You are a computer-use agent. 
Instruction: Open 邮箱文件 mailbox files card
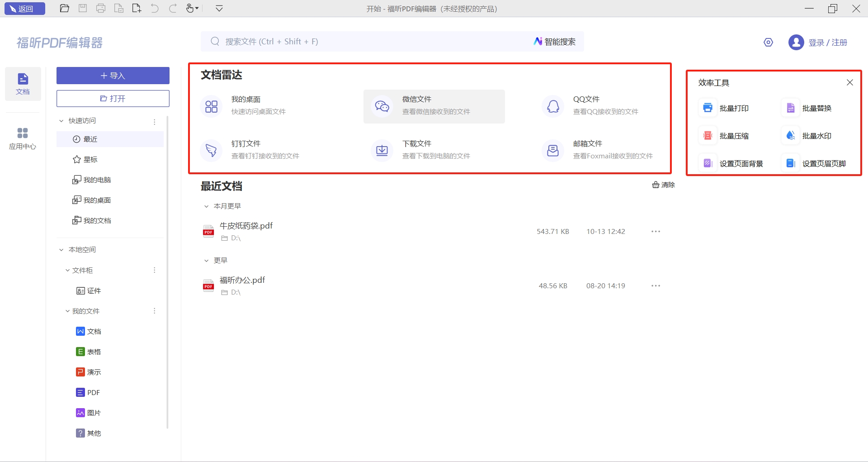(604, 151)
